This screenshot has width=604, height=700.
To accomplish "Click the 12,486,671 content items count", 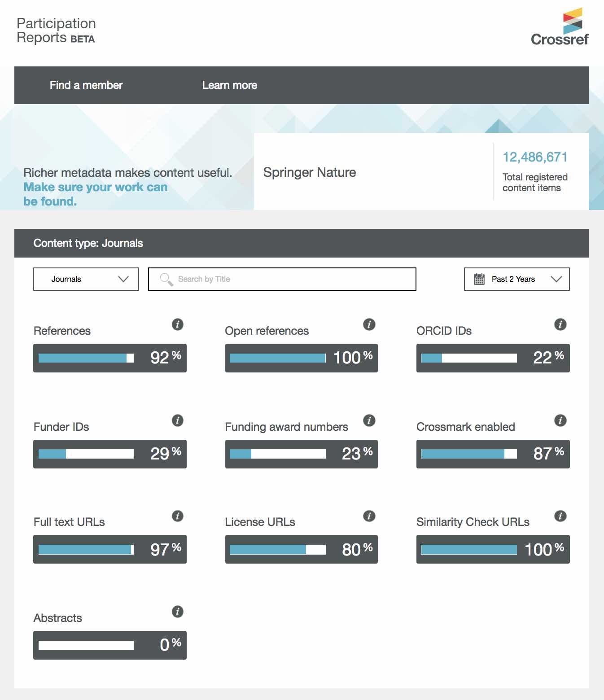I will click(x=535, y=157).
